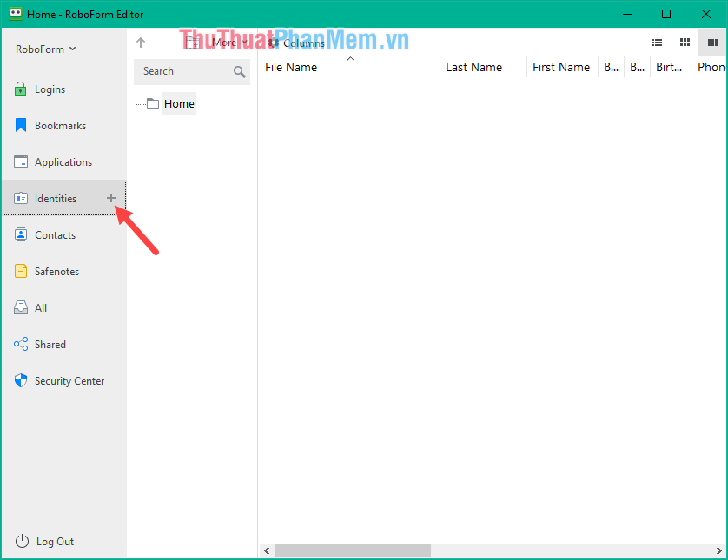
Task: Select the Contacts sidebar icon
Action: point(20,234)
